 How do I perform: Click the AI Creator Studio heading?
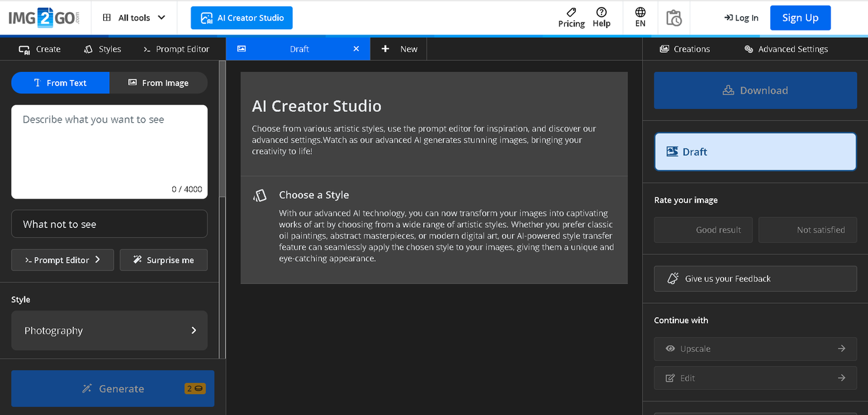(317, 106)
